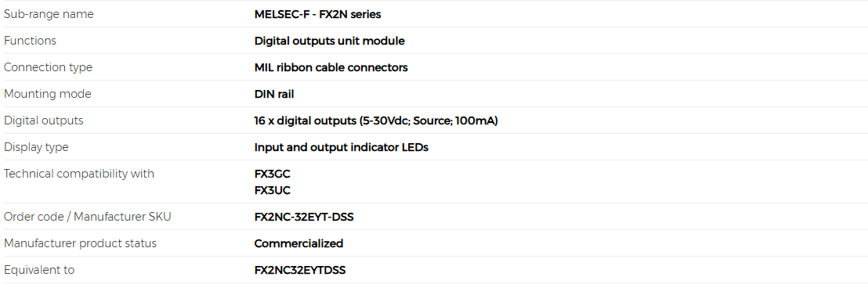Click the FX3GC compatibility entry
Image resolution: width=868 pixels, height=284 pixels.
click(273, 174)
